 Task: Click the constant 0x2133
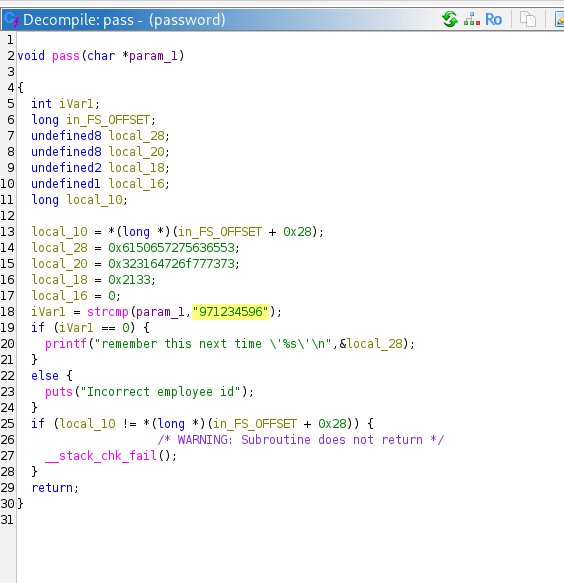[129, 280]
